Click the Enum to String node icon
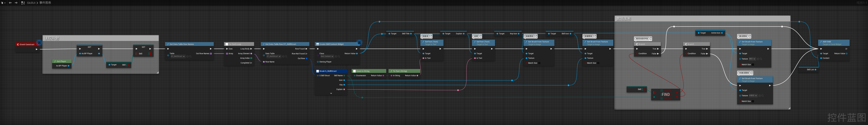 [354, 71]
